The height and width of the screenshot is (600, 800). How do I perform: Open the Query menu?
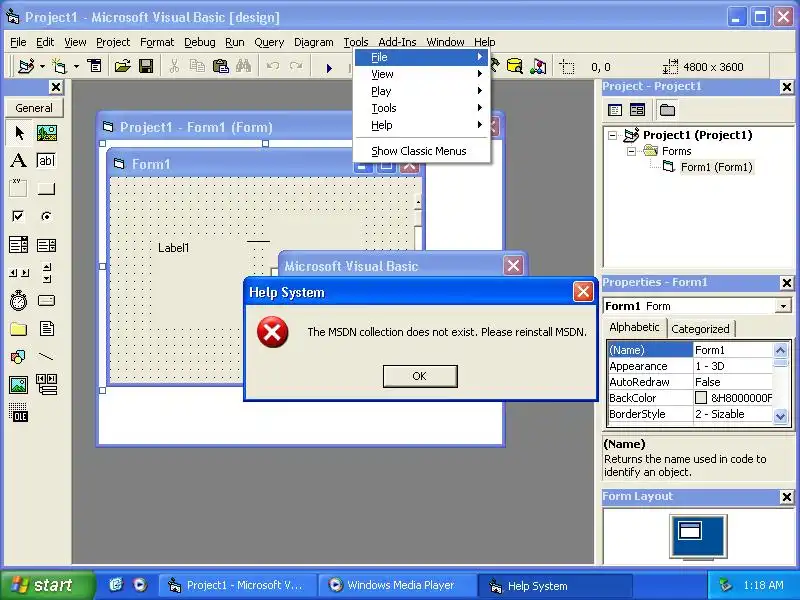pyautogui.click(x=269, y=42)
